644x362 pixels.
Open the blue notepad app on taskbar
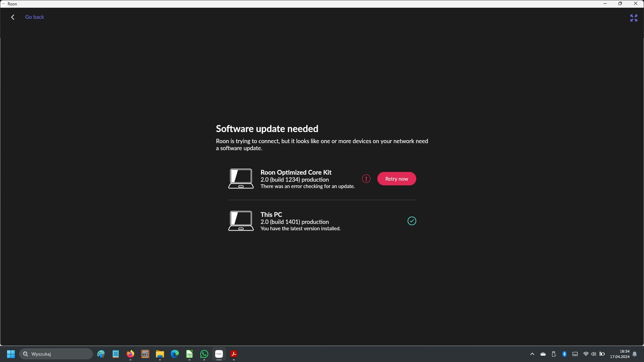point(116,354)
